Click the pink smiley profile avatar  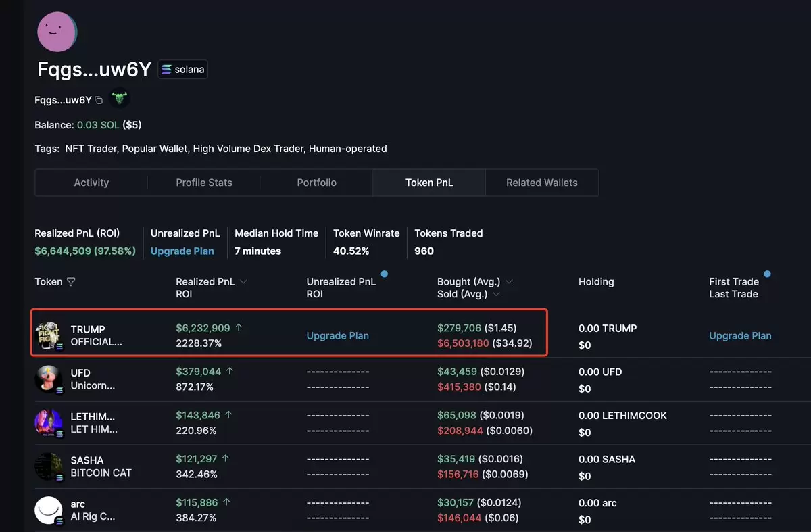(57, 31)
